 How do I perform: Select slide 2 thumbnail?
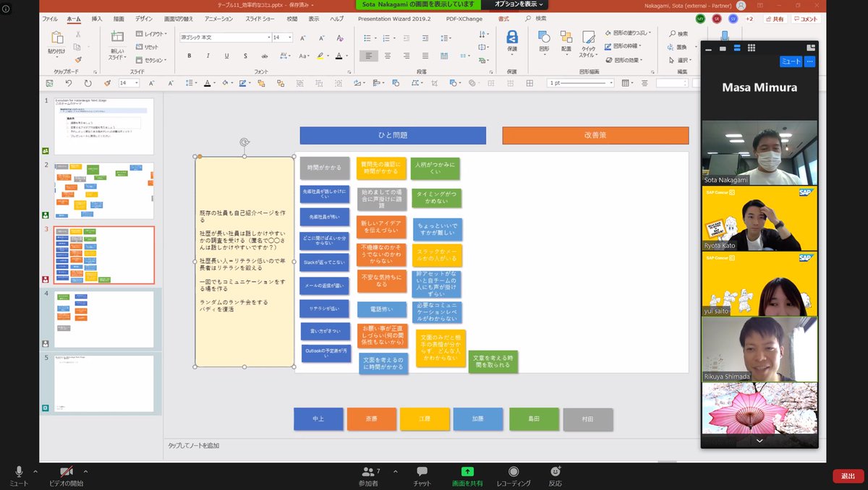pyautogui.click(x=104, y=190)
